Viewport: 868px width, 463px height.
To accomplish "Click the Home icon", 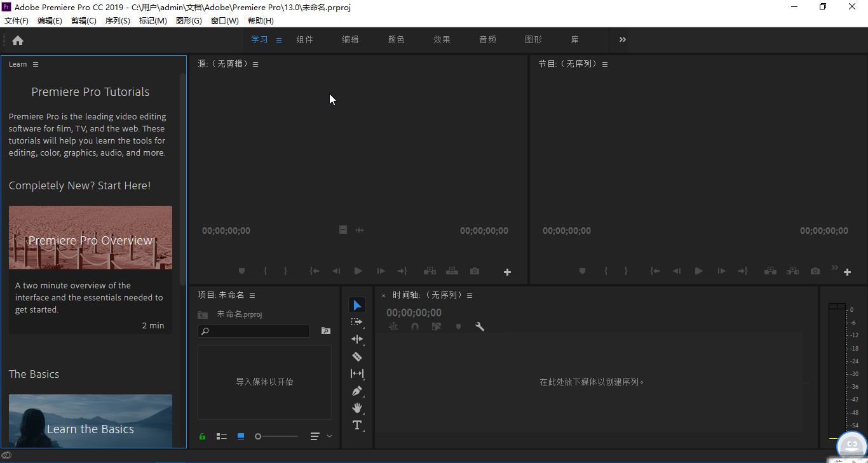I will point(18,40).
